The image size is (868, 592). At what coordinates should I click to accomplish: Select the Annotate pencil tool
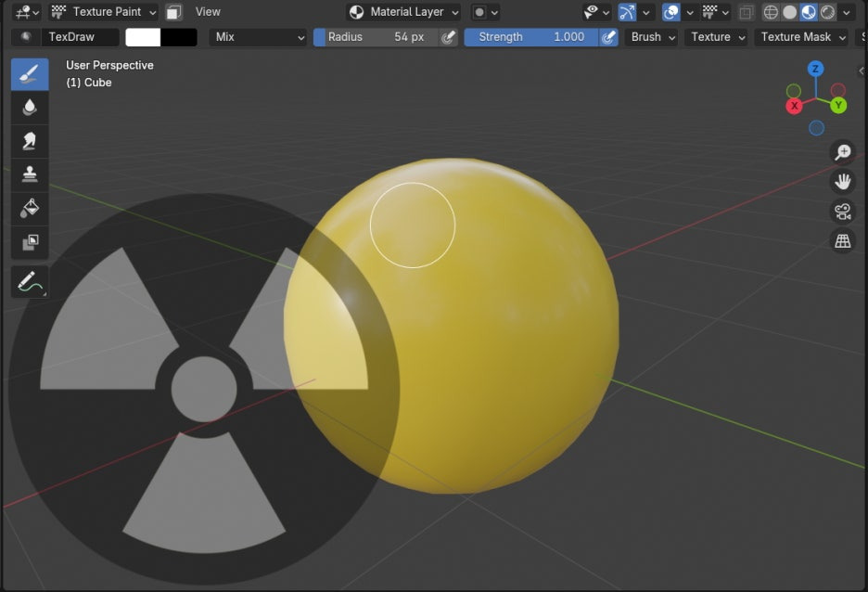click(x=30, y=282)
